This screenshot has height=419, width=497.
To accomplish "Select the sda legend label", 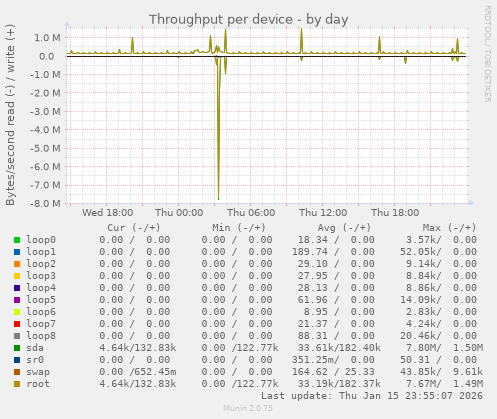I will [35, 348].
